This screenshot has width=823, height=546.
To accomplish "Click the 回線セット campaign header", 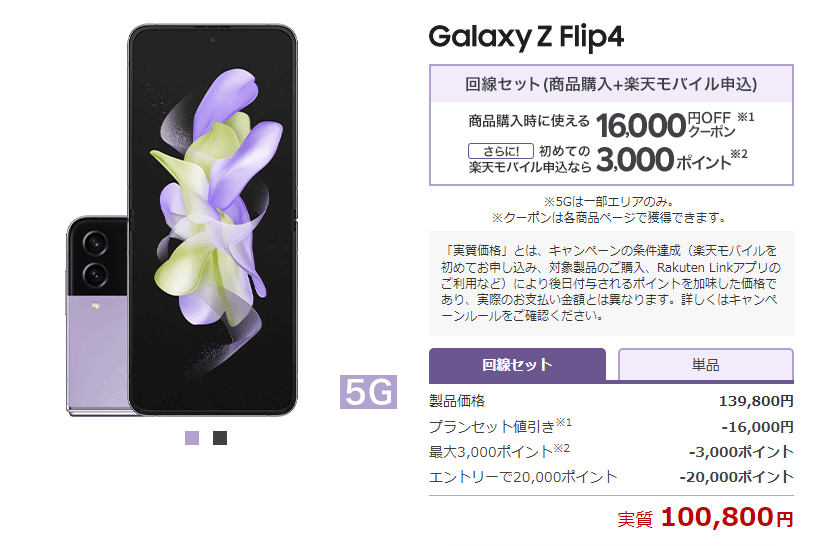I will coord(611,84).
